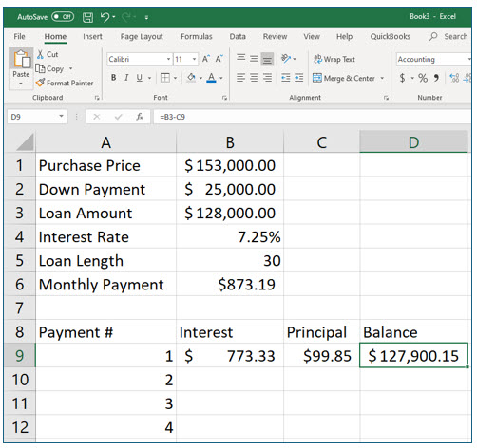Click the Enter checkmark formula icon

[x=118, y=117]
